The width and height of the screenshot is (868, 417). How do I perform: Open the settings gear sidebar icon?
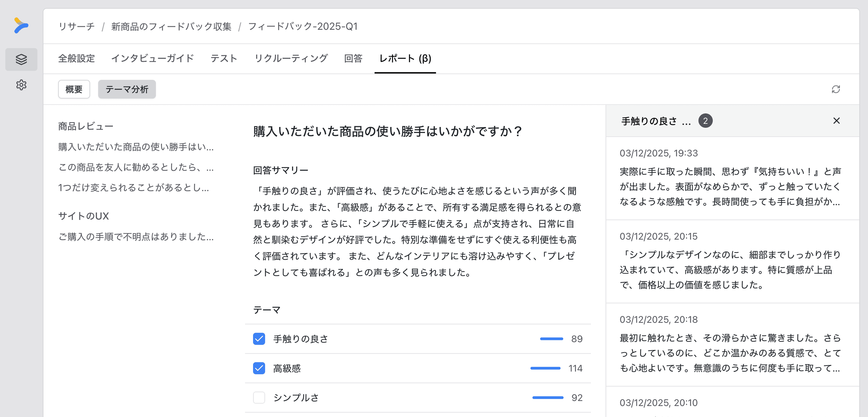pos(21,85)
